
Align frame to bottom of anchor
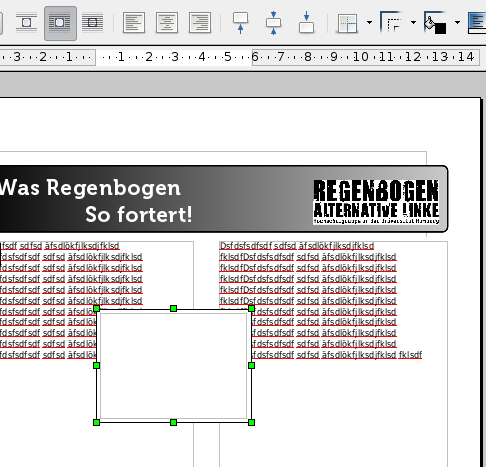click(306, 23)
